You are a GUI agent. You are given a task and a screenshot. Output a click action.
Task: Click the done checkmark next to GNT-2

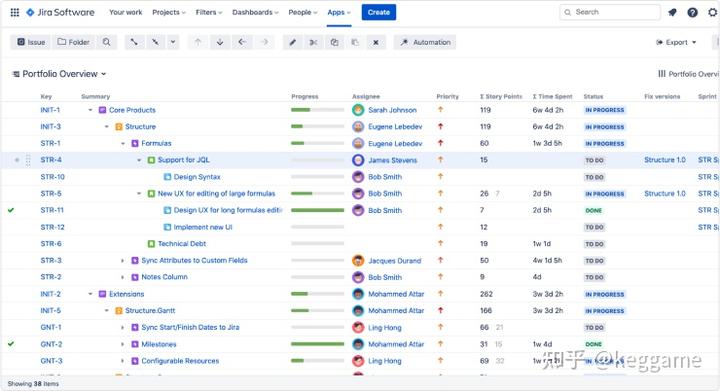(11, 344)
